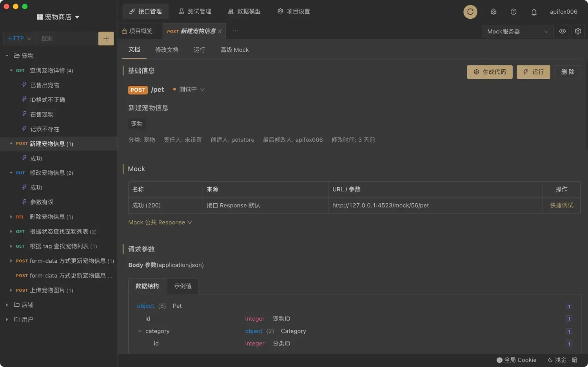
Task: Open the Mock server settings gear beside the eye icon
Action: (578, 31)
